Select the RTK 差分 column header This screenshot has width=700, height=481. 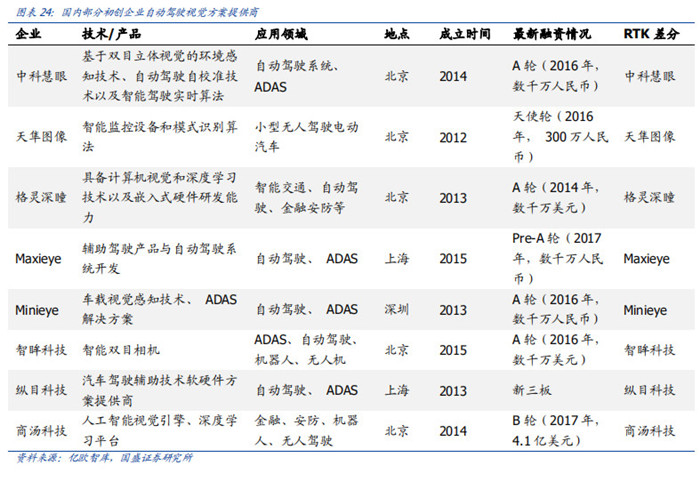(651, 34)
